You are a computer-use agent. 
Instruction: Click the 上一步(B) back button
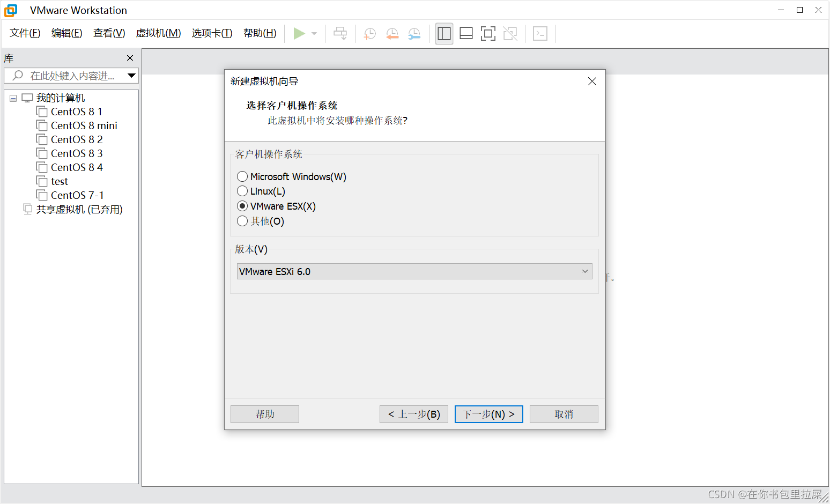[x=414, y=414]
